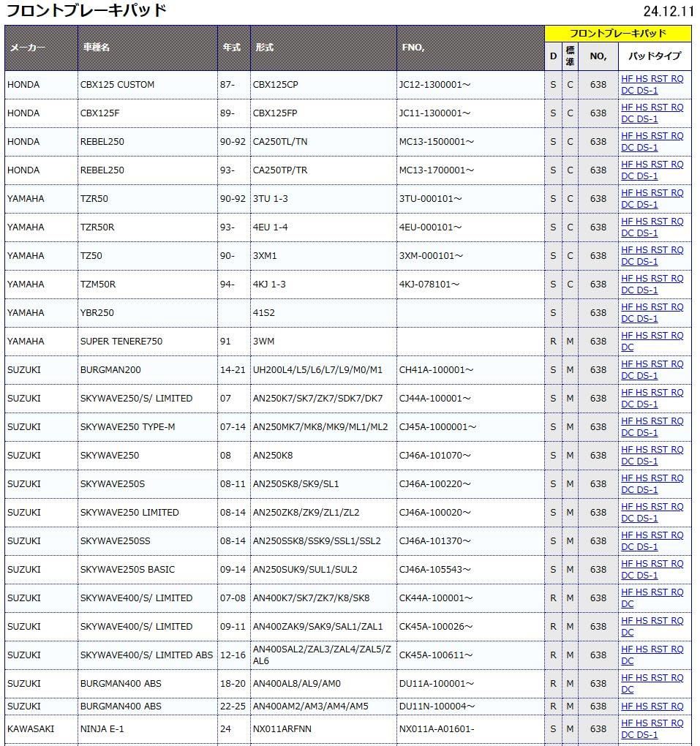The width and height of the screenshot is (700, 746).
Task: Select the REBEL250 93- model name cell
Action: point(102,170)
